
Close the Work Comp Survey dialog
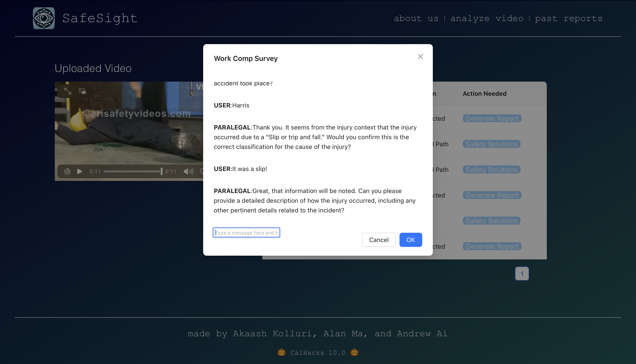pos(420,56)
